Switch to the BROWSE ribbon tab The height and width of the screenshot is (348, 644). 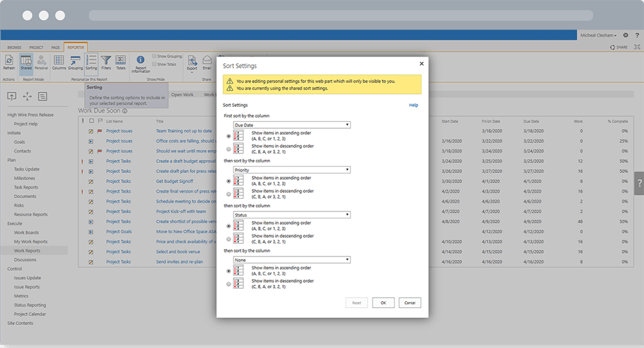tap(14, 48)
